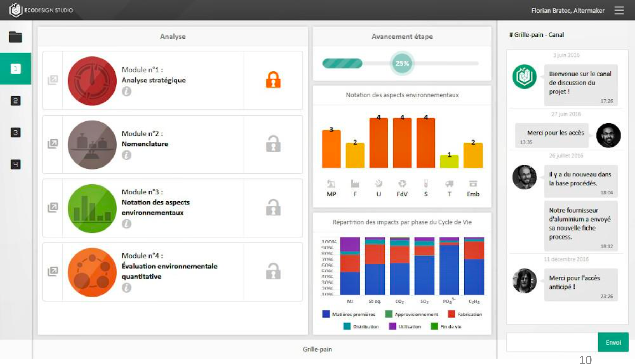635x364 pixels.
Task: Select step 3 in left sidebar
Action: pos(16,132)
